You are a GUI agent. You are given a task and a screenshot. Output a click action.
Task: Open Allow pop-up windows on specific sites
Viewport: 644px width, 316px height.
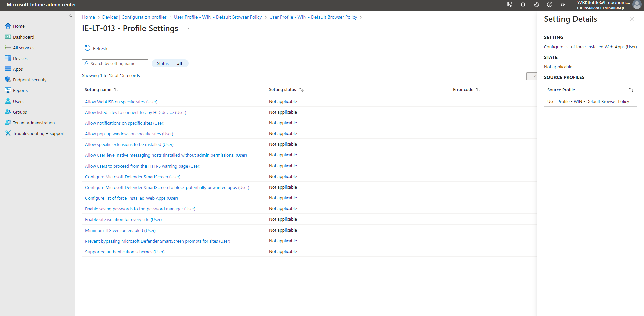point(129,134)
